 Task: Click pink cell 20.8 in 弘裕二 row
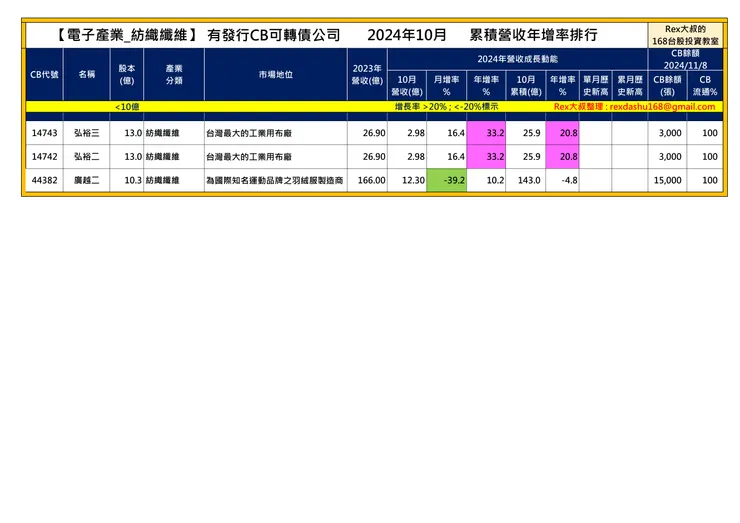pyautogui.click(x=563, y=157)
